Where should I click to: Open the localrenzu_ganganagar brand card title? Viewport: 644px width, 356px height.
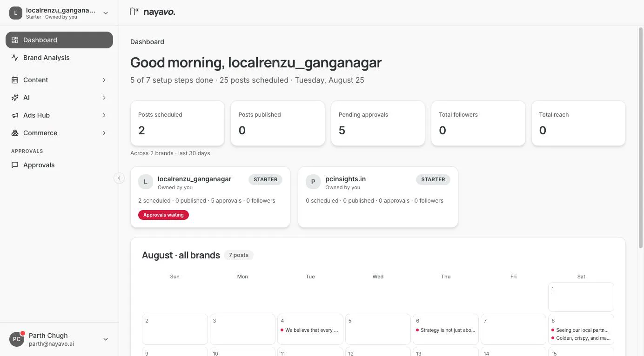click(x=195, y=179)
